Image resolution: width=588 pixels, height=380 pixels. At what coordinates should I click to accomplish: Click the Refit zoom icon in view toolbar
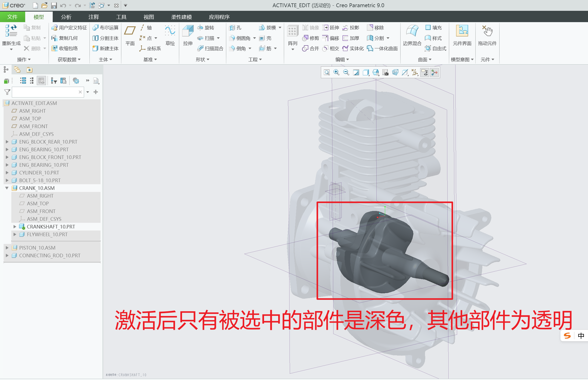click(327, 73)
